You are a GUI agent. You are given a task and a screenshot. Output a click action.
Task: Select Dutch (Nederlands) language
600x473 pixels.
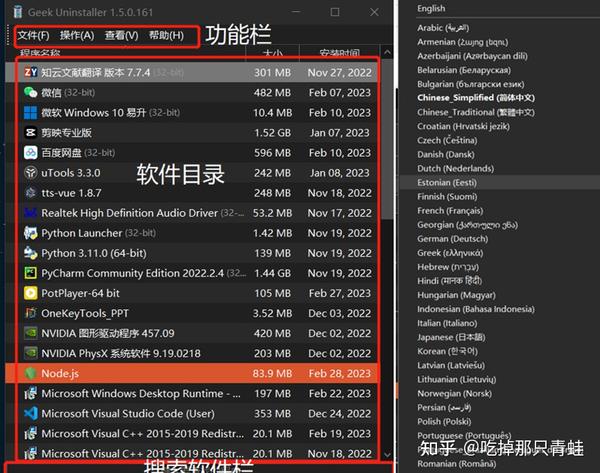[455, 169]
